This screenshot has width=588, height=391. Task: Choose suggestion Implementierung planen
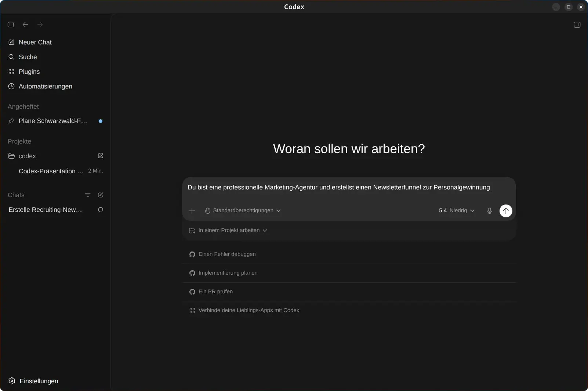(x=349, y=273)
